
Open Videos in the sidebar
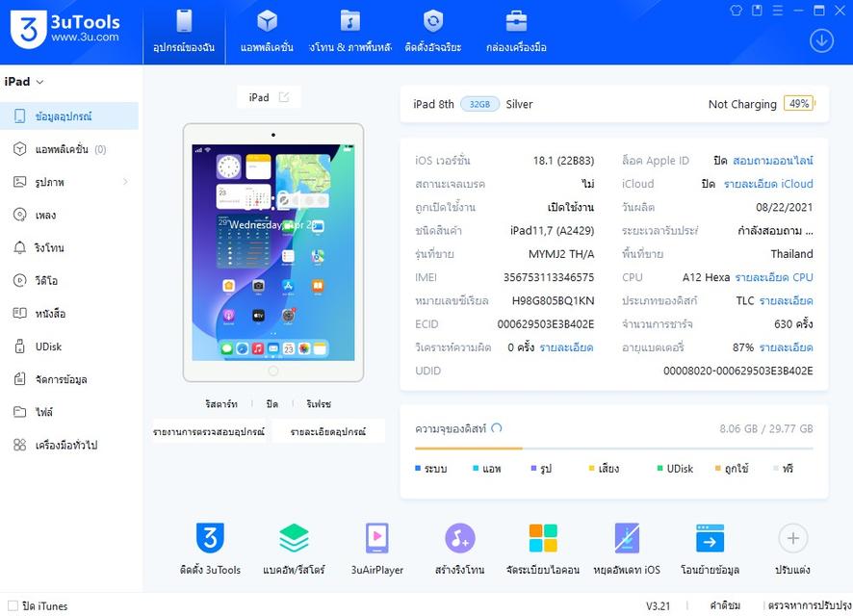69,280
